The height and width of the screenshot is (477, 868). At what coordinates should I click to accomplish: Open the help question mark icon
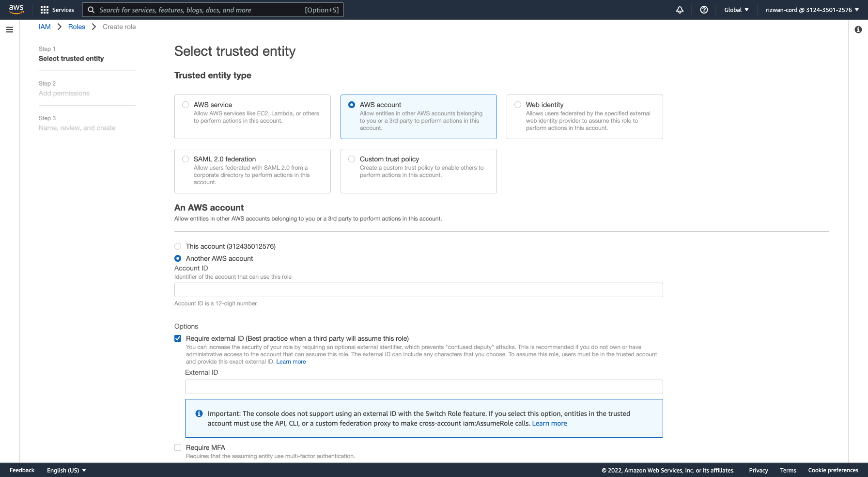pyautogui.click(x=704, y=10)
